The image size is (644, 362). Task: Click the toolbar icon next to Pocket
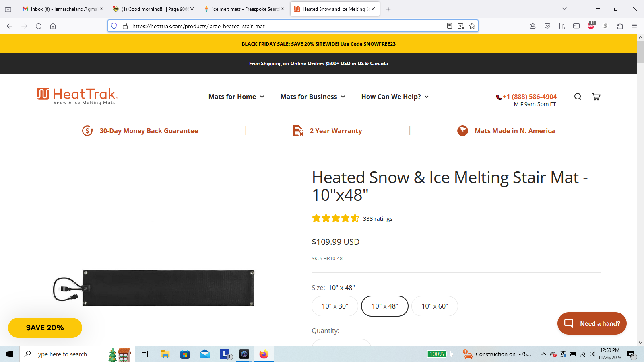click(x=533, y=26)
